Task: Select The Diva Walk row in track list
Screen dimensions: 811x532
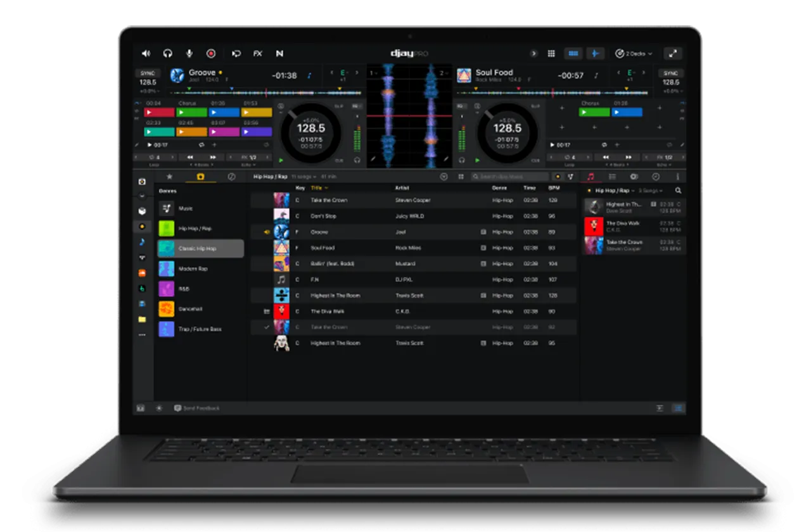Action: pyautogui.click(x=413, y=311)
